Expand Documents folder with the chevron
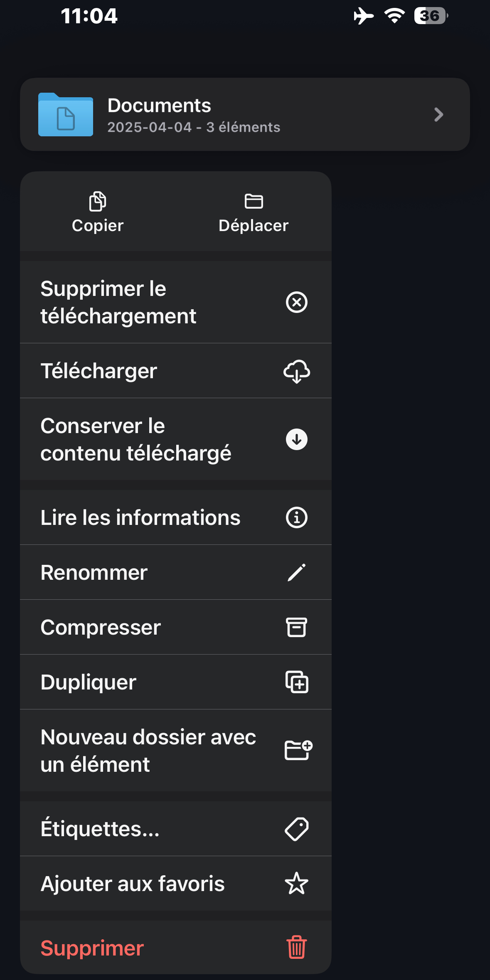This screenshot has width=490, height=980. pos(438,115)
